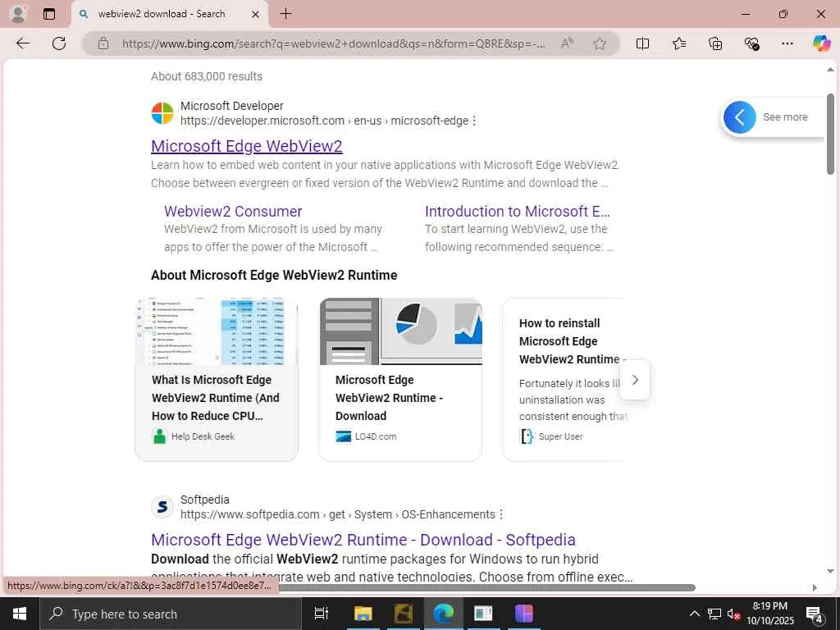Screen dimensions: 840x630
Task: Expand the See more side panel
Action: 739,116
